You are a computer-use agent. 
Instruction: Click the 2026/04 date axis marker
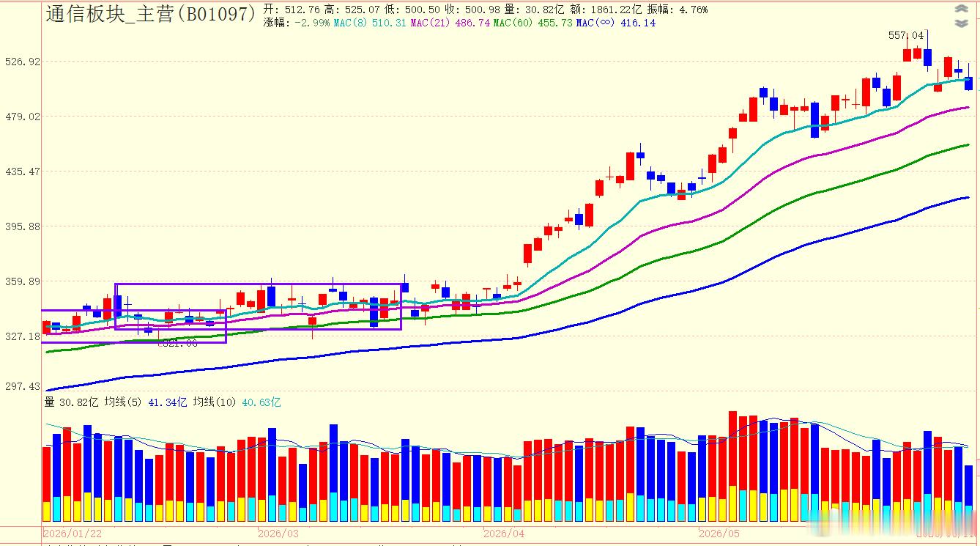[505, 533]
